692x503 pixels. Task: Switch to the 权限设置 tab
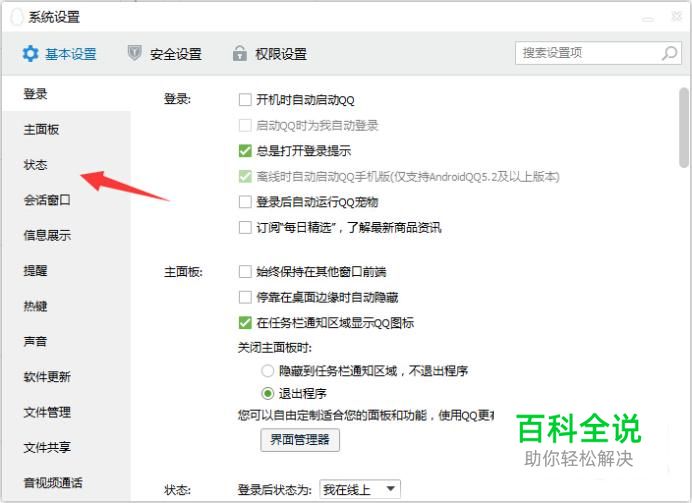(270, 54)
